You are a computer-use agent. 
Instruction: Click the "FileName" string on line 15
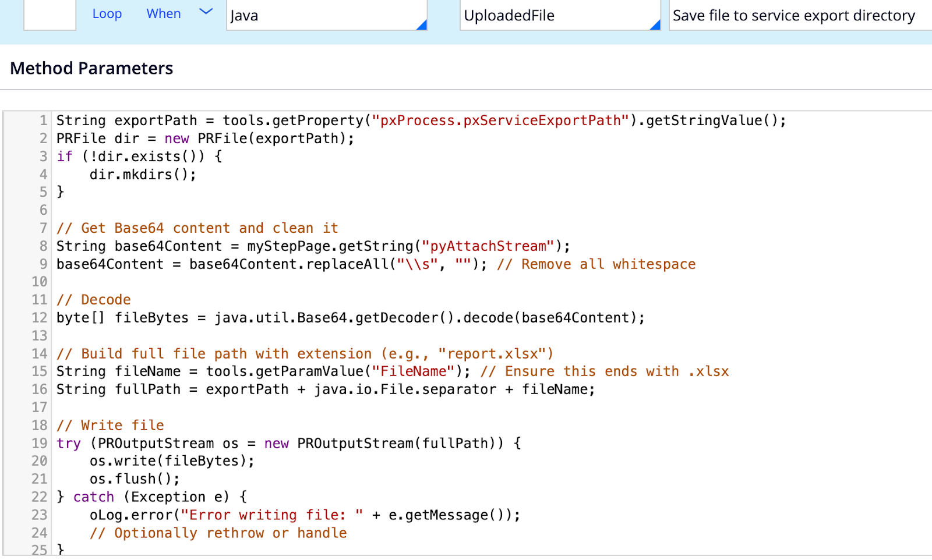click(x=413, y=371)
